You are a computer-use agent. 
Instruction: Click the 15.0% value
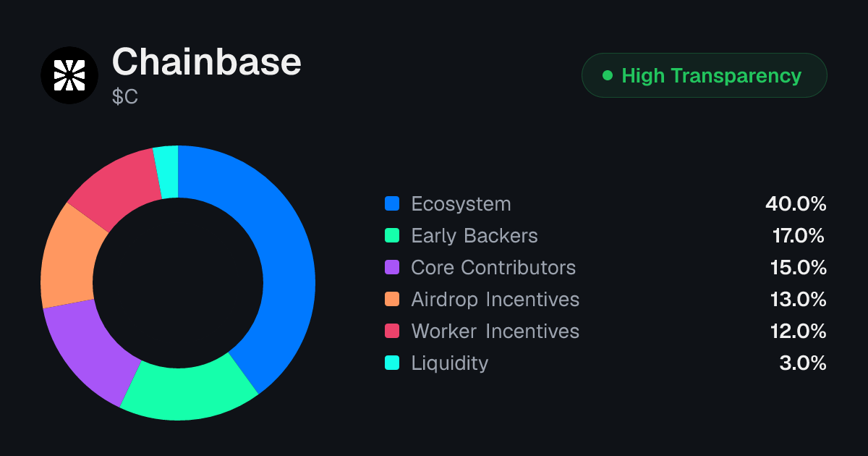click(x=798, y=268)
